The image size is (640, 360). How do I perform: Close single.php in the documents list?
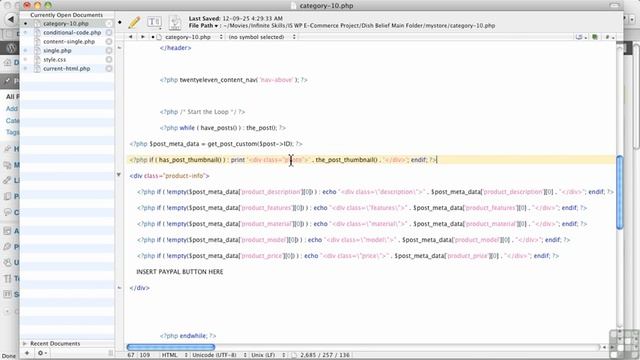coord(109,51)
